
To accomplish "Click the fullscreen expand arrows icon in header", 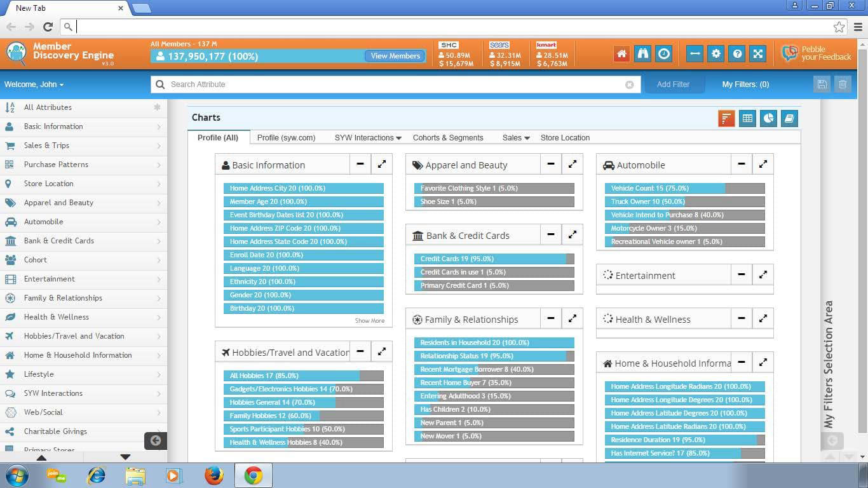I will [758, 54].
